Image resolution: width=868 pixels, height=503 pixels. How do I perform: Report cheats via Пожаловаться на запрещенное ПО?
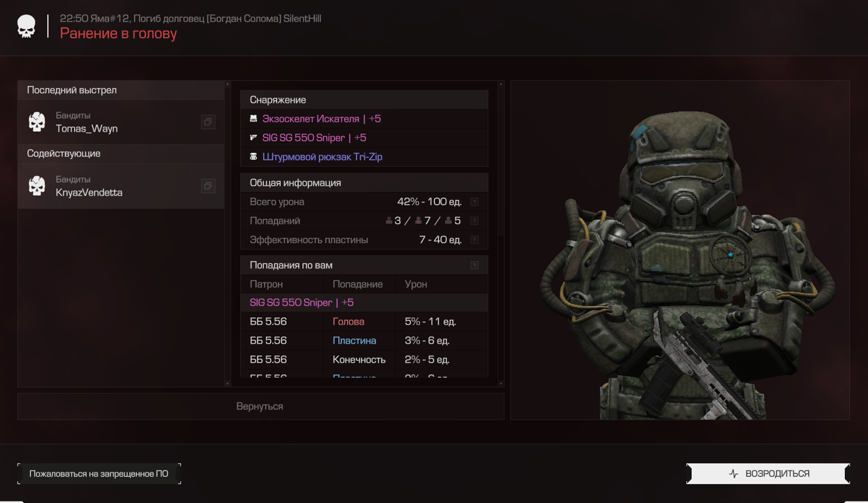[x=99, y=474]
